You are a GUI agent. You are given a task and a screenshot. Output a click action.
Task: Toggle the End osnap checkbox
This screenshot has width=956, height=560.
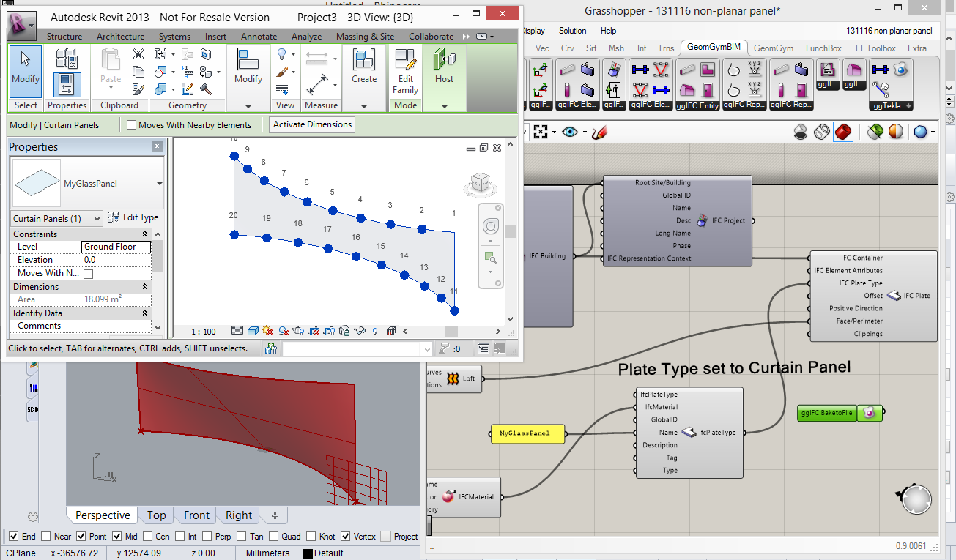tap(13, 537)
